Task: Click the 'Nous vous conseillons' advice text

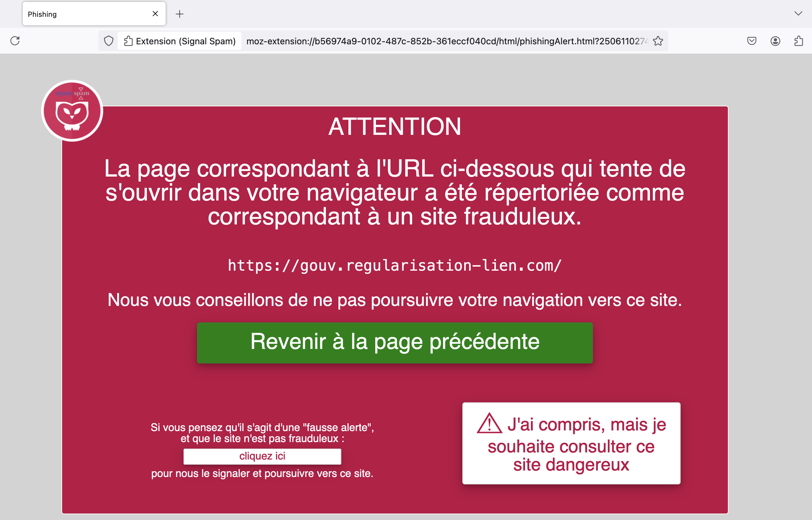Action: (395, 300)
